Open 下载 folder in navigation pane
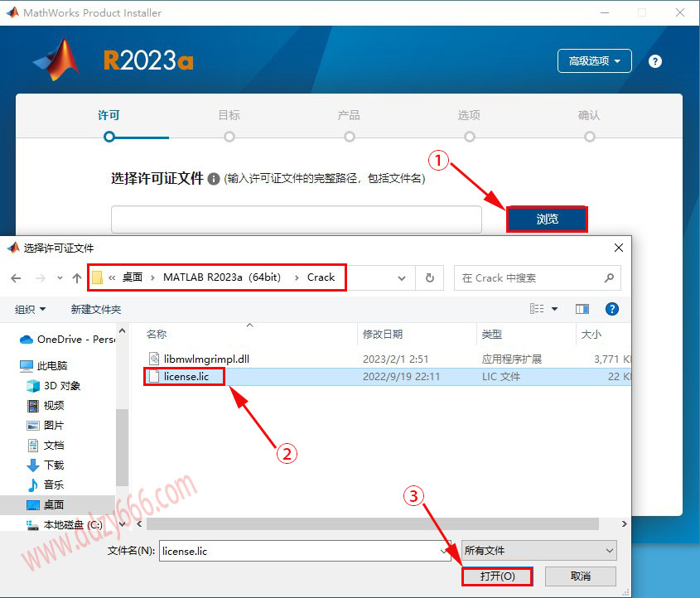This screenshot has width=700, height=598. coord(46,465)
